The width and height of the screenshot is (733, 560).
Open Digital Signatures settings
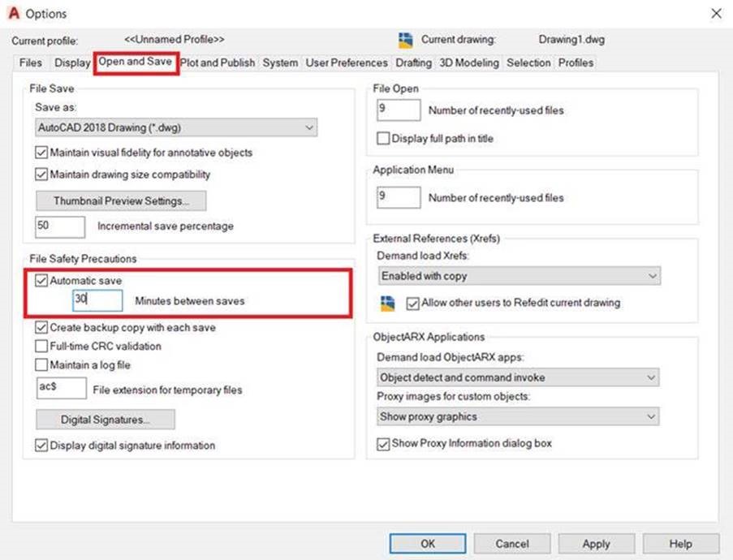[106, 420]
